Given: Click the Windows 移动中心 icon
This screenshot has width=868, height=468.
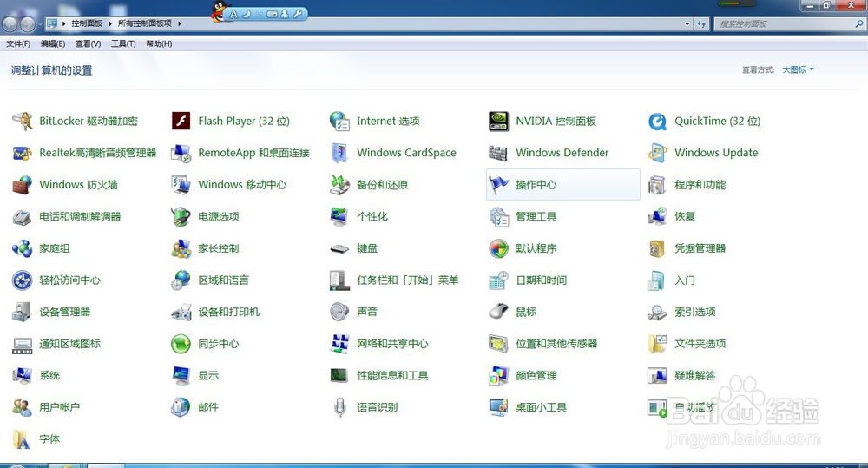Looking at the screenshot, I should pos(181,185).
